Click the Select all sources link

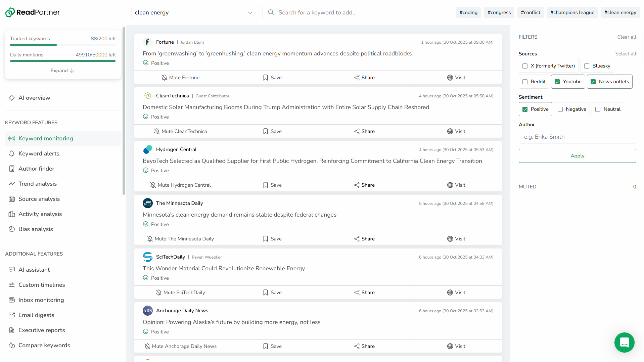(626, 54)
